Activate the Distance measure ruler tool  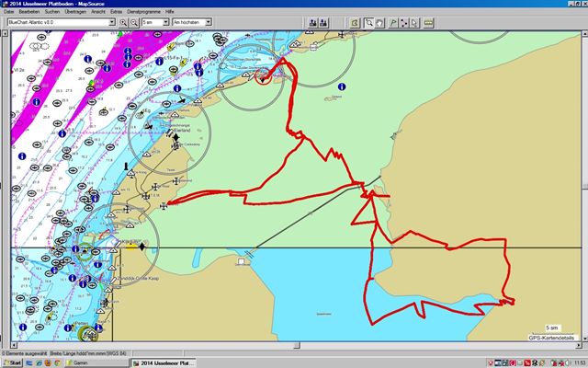pos(428,23)
